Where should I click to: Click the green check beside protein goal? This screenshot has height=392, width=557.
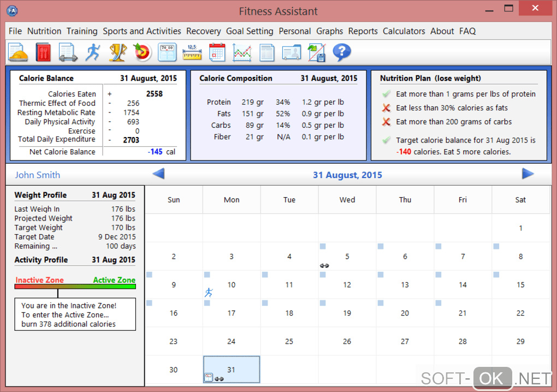pyautogui.click(x=387, y=94)
